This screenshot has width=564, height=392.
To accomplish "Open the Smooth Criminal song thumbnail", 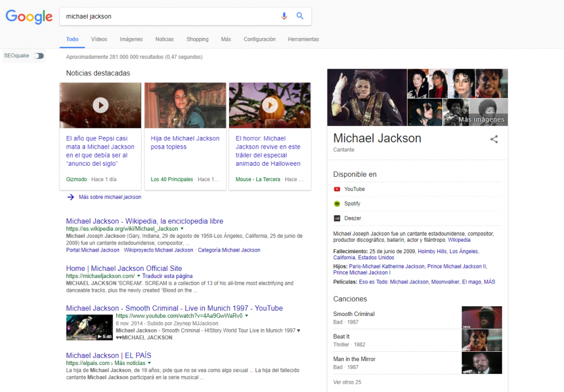I will pos(481,318).
